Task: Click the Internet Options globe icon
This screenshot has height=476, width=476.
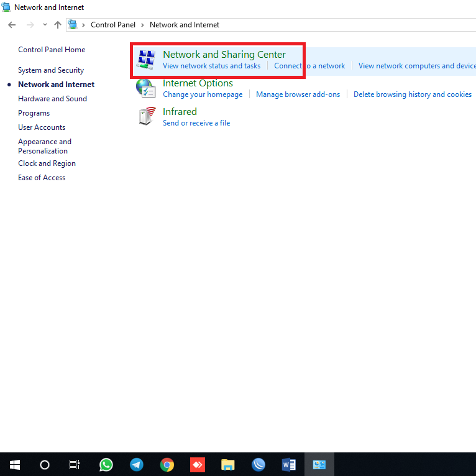Action: [x=145, y=89]
